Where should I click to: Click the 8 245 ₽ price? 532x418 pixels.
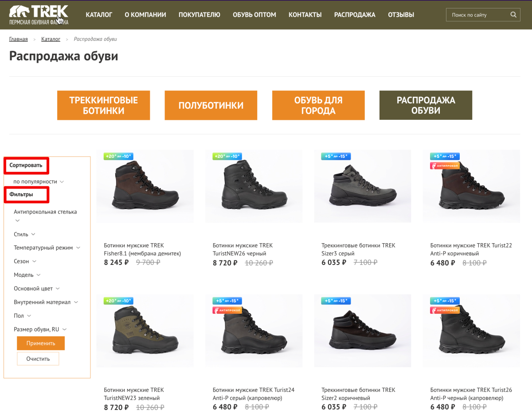(116, 262)
